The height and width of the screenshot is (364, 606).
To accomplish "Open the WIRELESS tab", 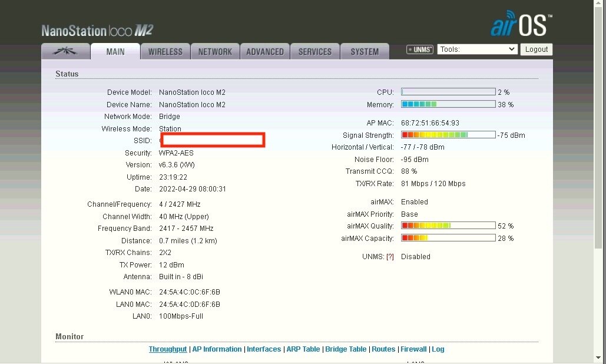I will [x=165, y=51].
